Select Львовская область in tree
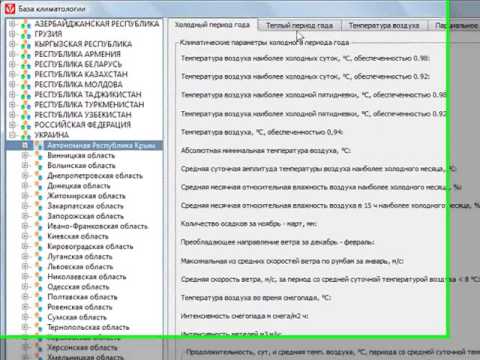The height and width of the screenshot is (360, 480). pos(80,266)
